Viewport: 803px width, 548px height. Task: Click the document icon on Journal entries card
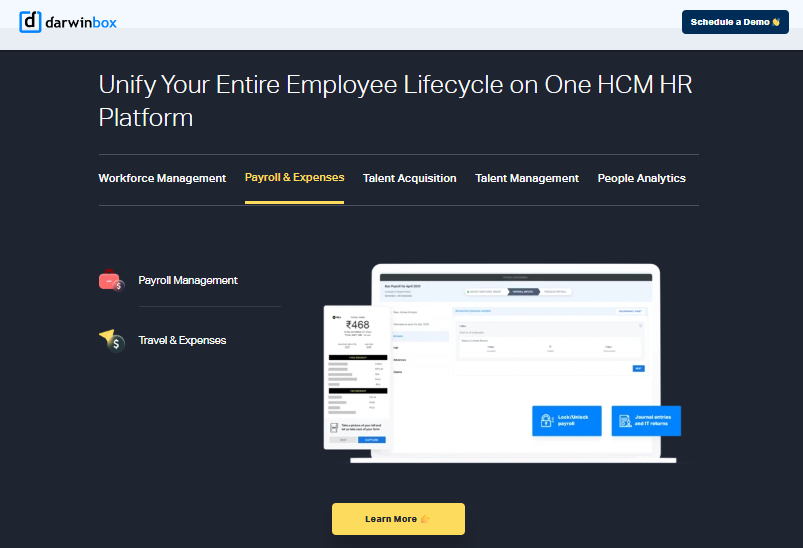tap(625, 421)
